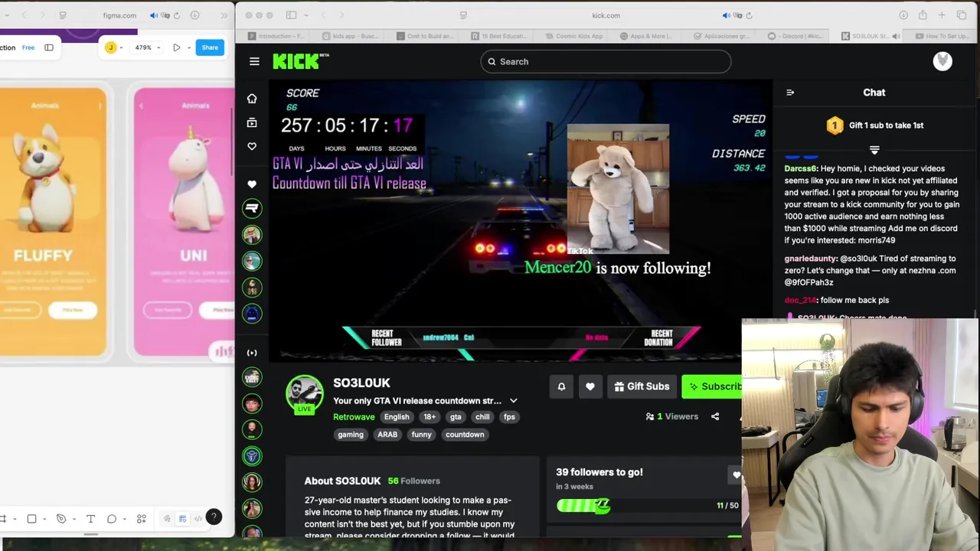Switch to Discord tab in Safari

(796, 36)
